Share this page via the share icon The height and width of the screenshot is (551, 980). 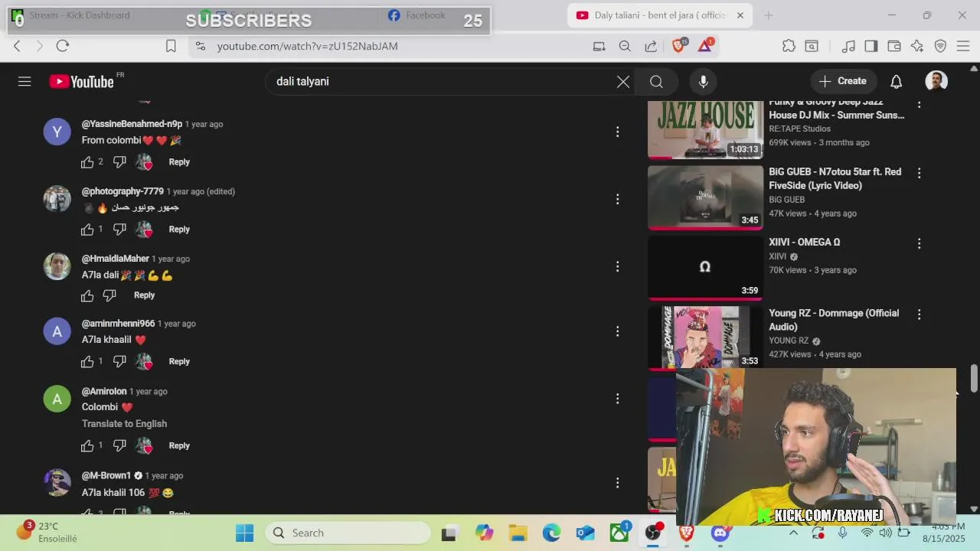[x=651, y=46]
